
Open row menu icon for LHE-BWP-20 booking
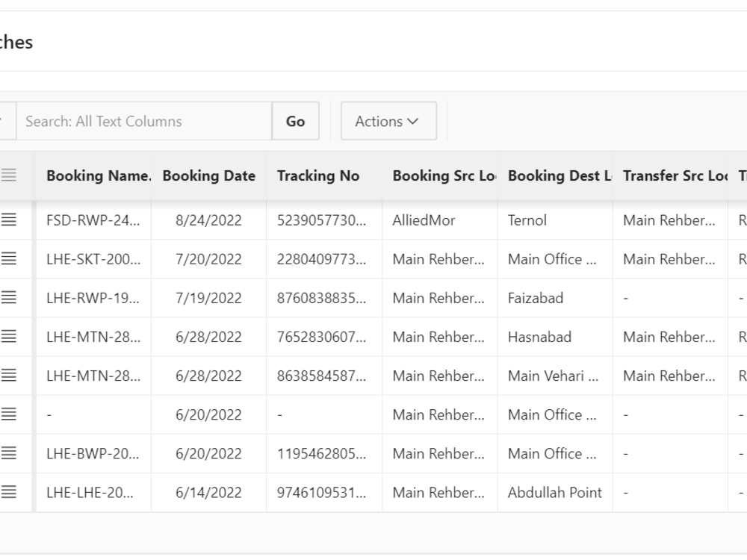coord(8,453)
